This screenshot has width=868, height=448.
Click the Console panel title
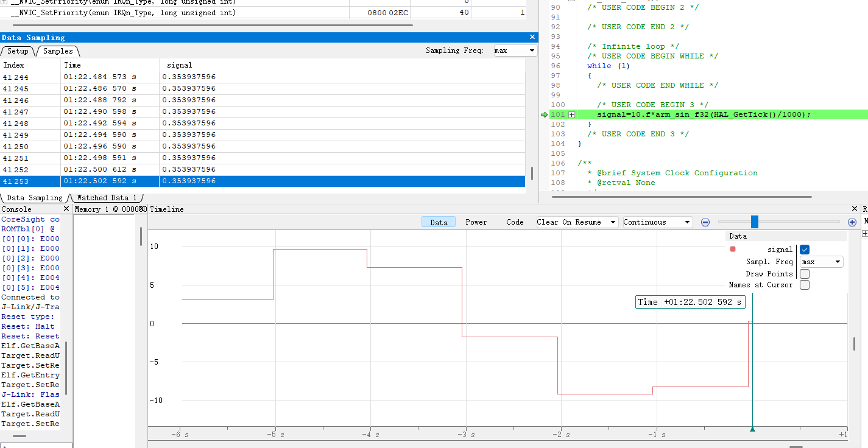tap(16, 209)
